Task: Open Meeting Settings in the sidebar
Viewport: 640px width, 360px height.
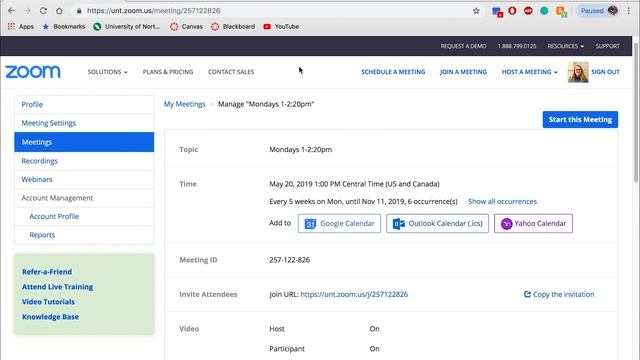Action: coord(84,123)
